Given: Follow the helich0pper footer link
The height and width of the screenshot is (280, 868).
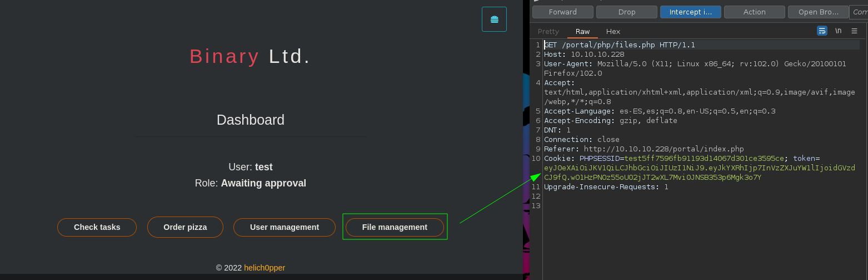Looking at the screenshot, I should pos(265,268).
